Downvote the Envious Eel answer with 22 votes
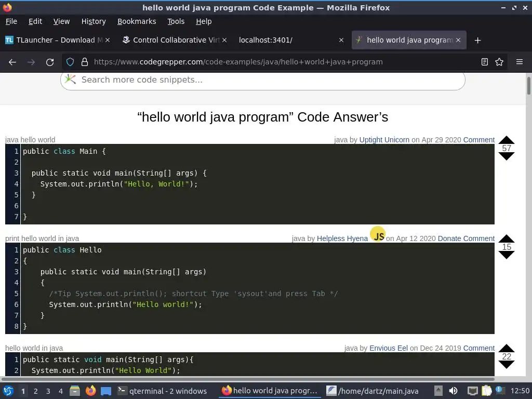The height and width of the screenshot is (399, 532). (x=507, y=365)
